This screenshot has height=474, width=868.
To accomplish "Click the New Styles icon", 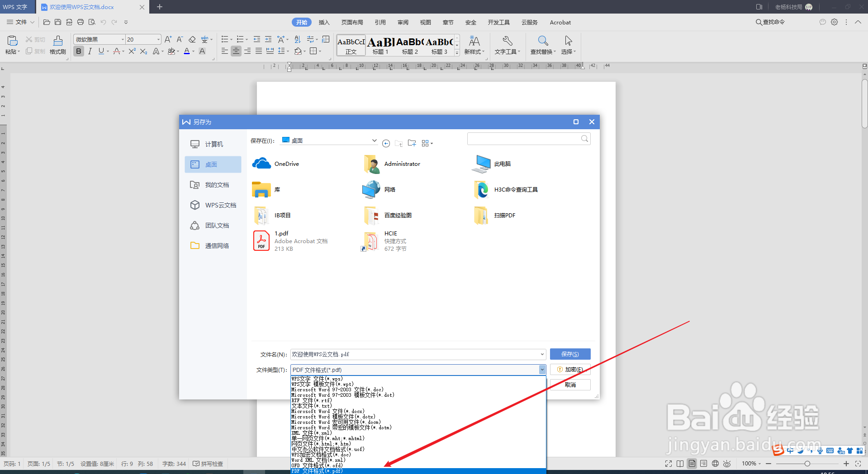I will tap(474, 41).
